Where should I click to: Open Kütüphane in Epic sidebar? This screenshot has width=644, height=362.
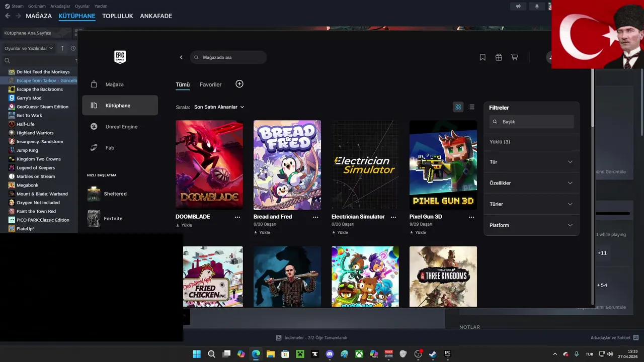[120, 106]
